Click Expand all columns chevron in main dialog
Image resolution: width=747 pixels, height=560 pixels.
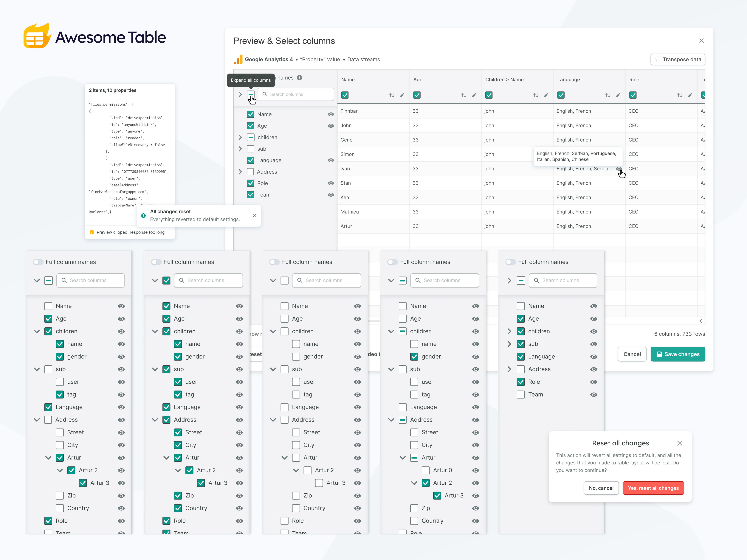point(240,94)
